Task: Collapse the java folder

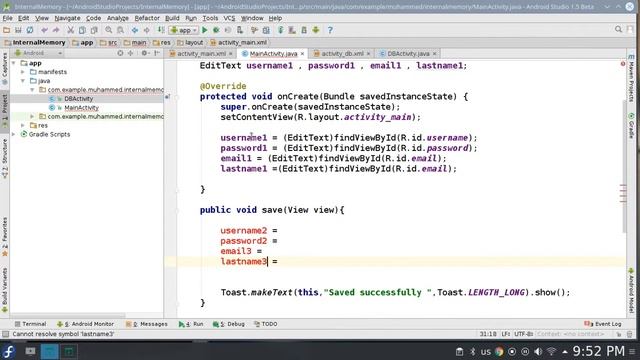Action: click(x=23, y=81)
